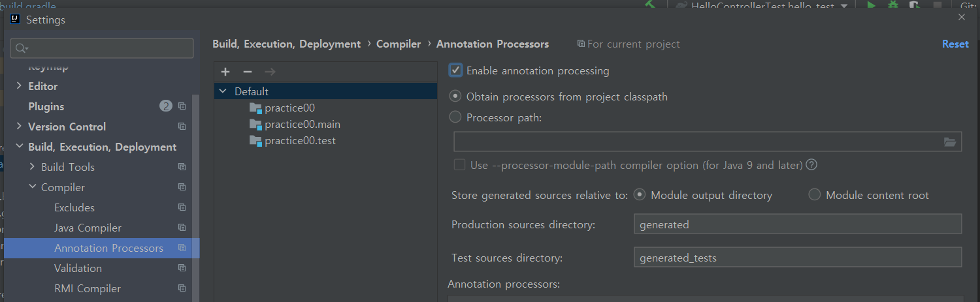
Task: Click the magnifier icon in settings search
Action: [x=22, y=48]
